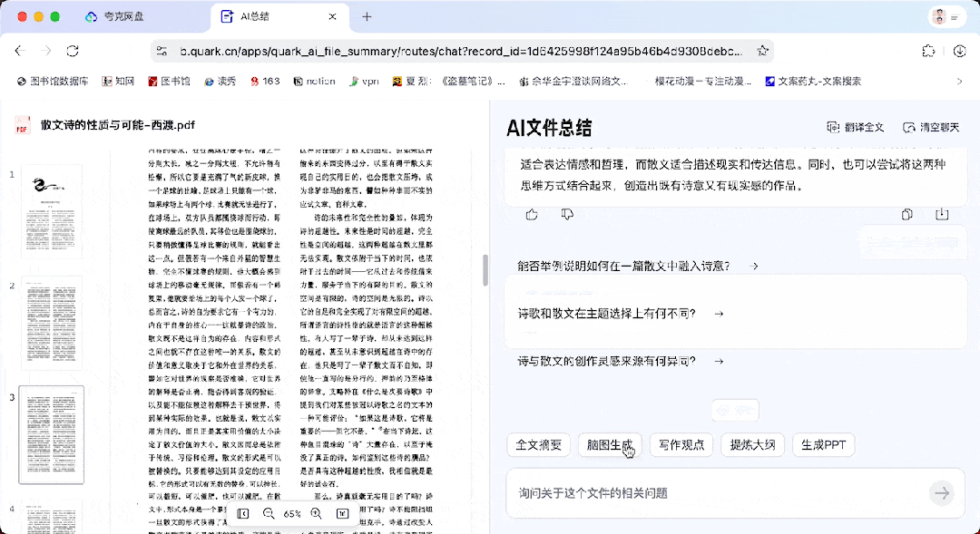
Task: Click the 翻译全文 translate icon
Action: pos(834,127)
